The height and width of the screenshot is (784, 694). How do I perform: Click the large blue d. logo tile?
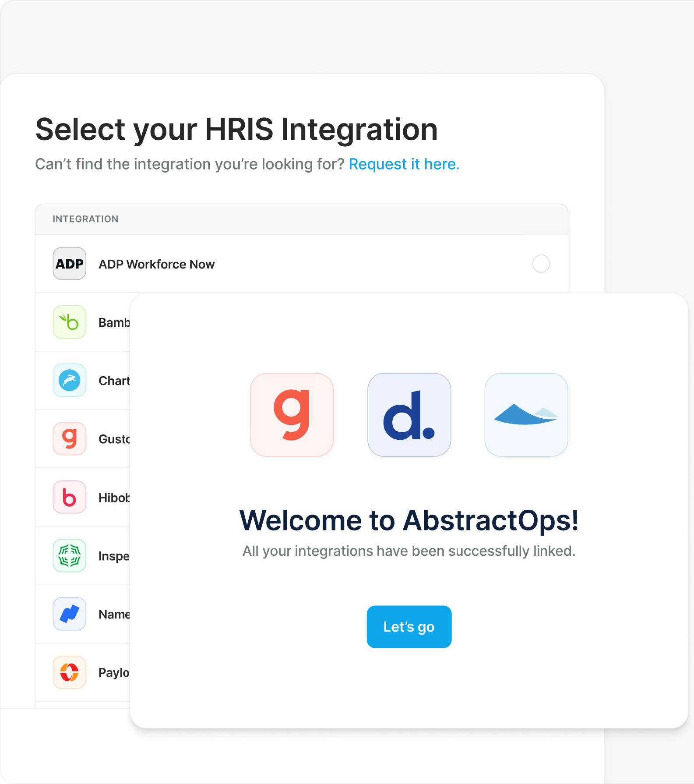[x=409, y=415]
